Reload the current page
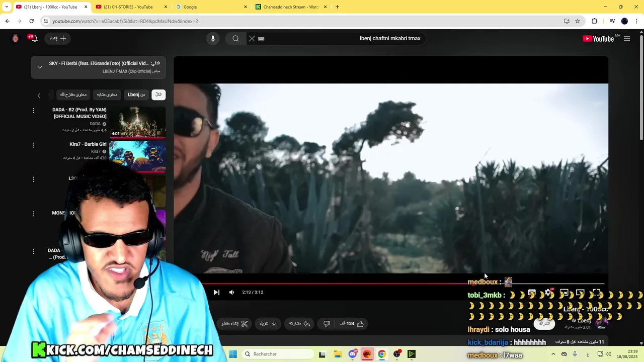The height and width of the screenshot is (362, 644). tap(31, 21)
